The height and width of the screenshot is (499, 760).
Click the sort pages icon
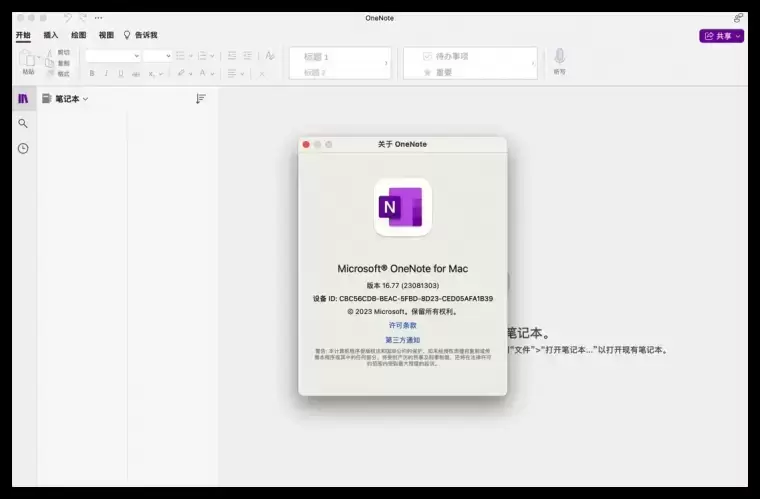click(x=201, y=99)
